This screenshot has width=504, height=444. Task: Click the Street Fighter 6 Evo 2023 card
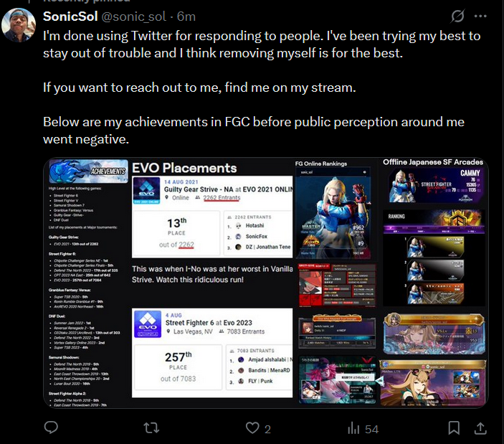212,353
